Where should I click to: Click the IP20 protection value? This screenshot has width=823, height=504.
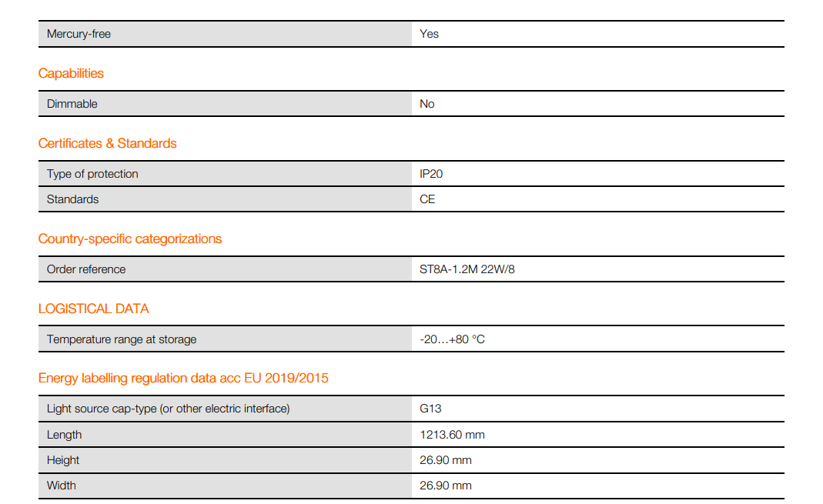(431, 174)
